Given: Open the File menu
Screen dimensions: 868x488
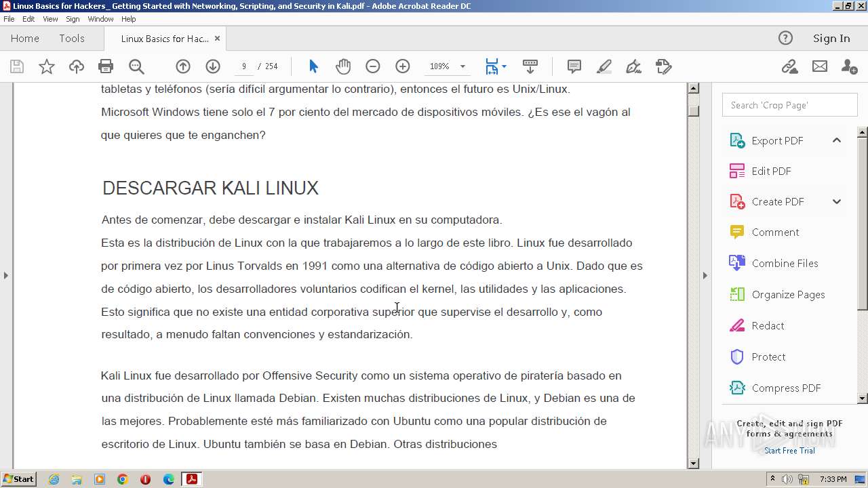Looking at the screenshot, I should [9, 19].
